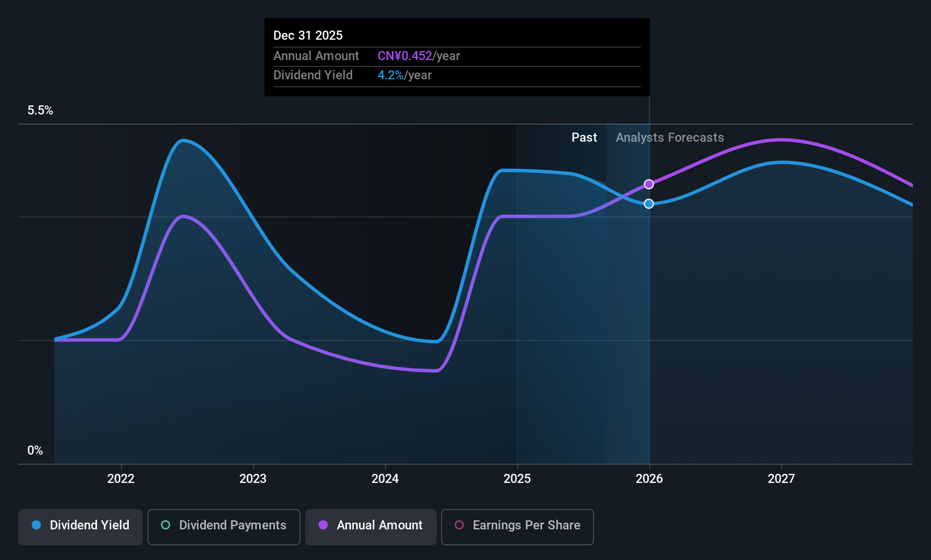931x560 pixels.
Task: Click the purple Annual Amount data point
Action: coord(649,184)
